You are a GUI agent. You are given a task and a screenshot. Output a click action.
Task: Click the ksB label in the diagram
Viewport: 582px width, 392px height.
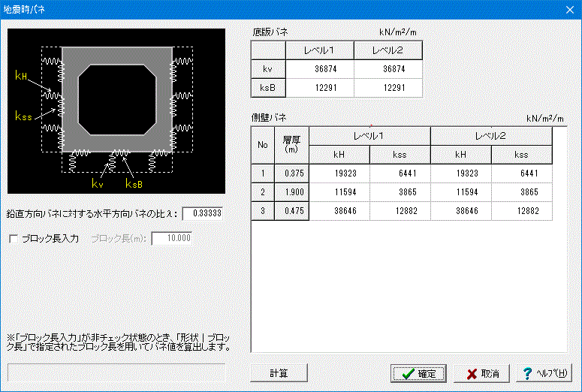click(x=134, y=184)
